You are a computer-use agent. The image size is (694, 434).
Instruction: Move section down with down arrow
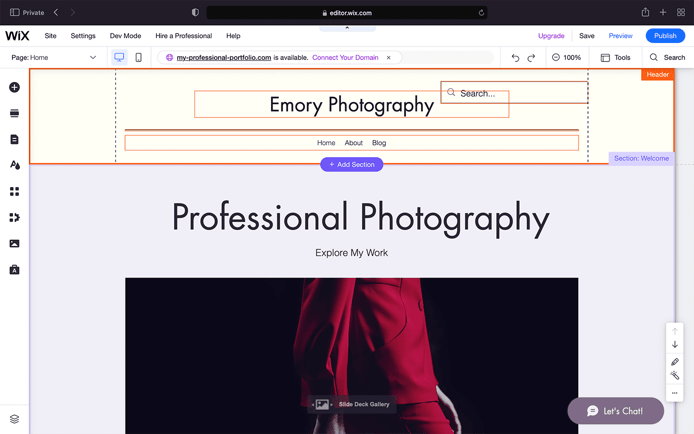tap(675, 345)
